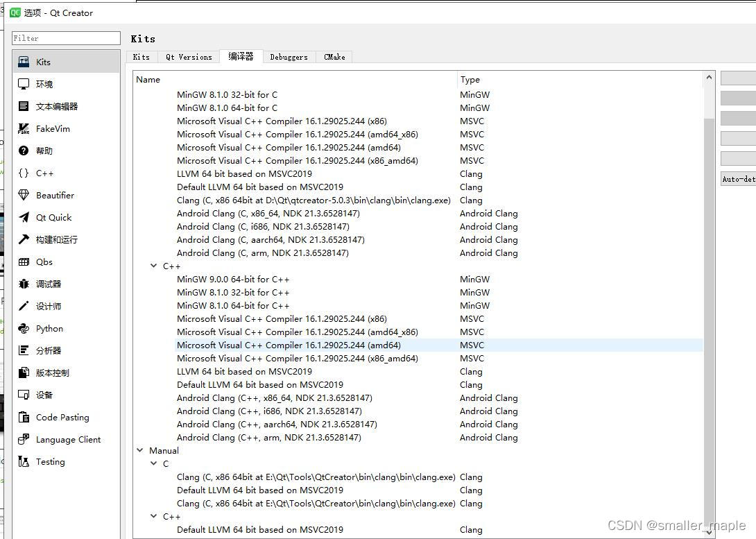Viewport: 756px width, 539px height.
Task: Open the Debuggers tab
Action: tap(289, 57)
